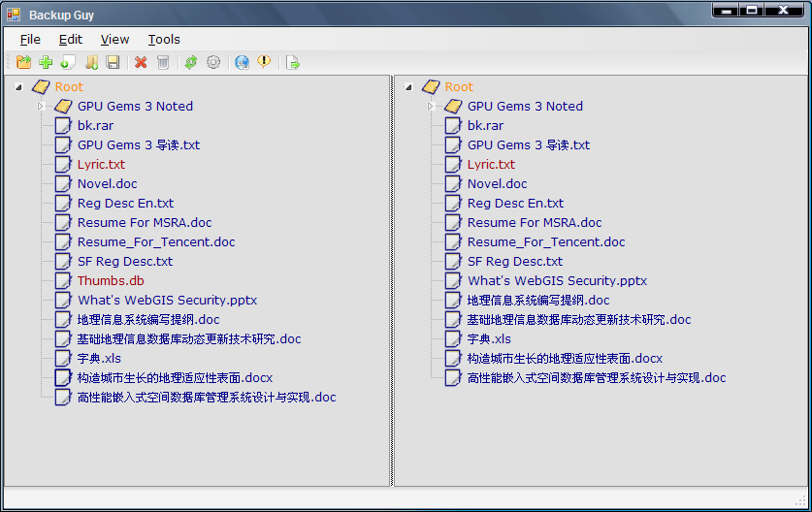Select Reg Desc En.txt in left pane

click(x=125, y=204)
